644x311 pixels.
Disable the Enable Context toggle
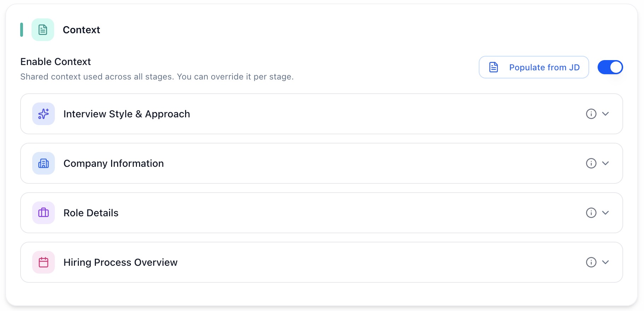[610, 67]
